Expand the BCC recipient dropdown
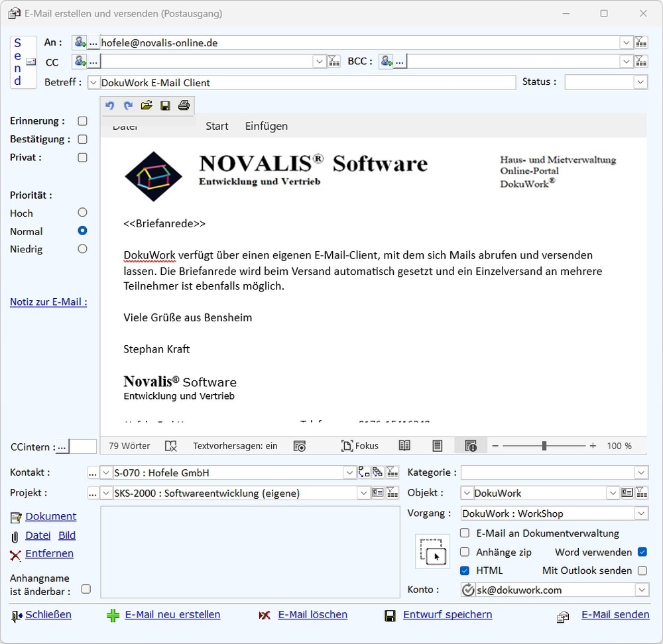 coord(627,62)
